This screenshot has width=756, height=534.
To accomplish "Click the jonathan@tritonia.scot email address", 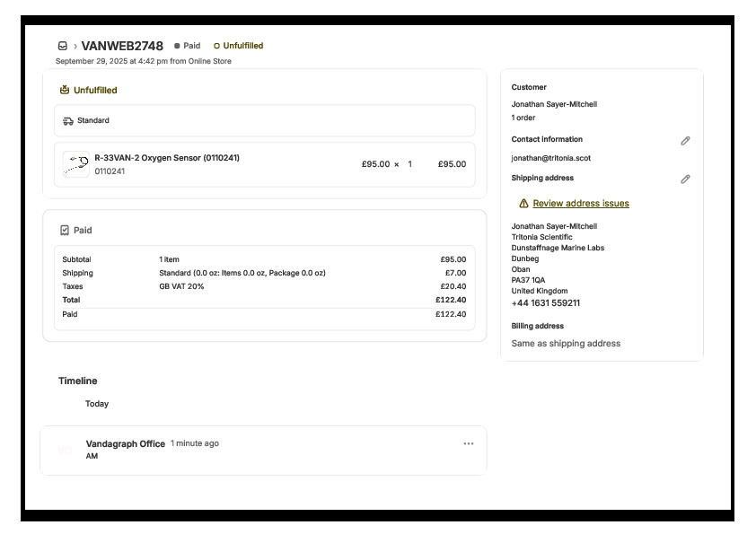I will coord(550,158).
